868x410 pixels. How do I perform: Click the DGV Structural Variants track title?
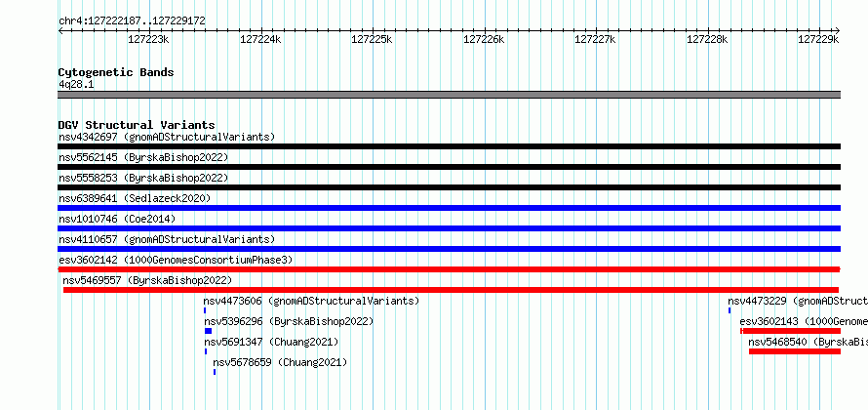click(x=137, y=125)
